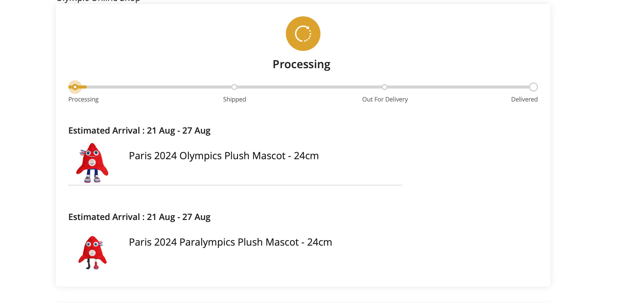The height and width of the screenshot is (303, 644).
Task: Click progress bar between Shipped and Out For Delivery
Action: (x=309, y=87)
